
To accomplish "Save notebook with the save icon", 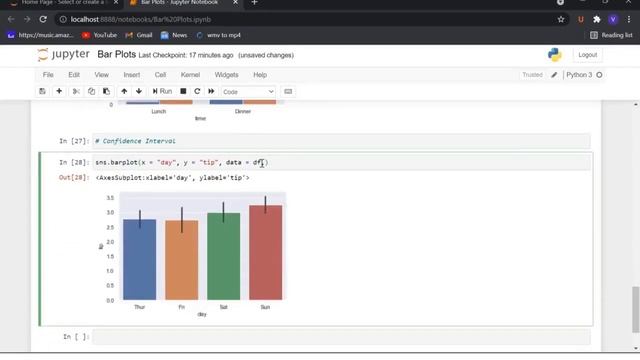I will click(x=42, y=91).
